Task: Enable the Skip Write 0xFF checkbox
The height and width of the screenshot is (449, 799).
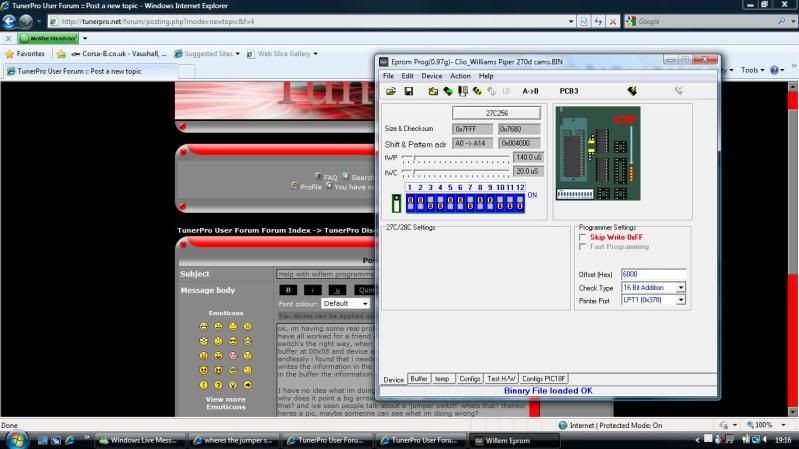Action: pyautogui.click(x=582, y=237)
